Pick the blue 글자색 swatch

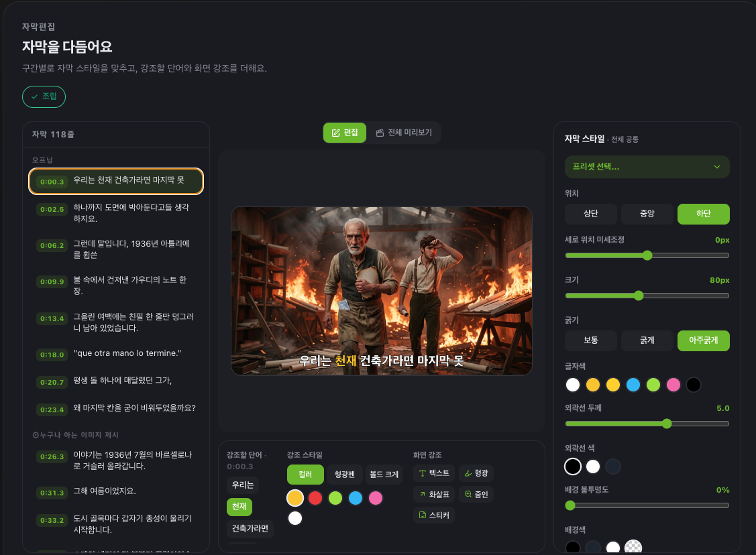tap(633, 385)
